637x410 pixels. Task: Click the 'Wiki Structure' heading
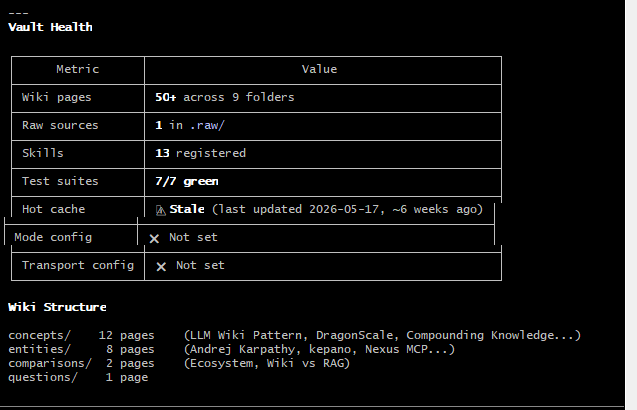(x=57, y=307)
